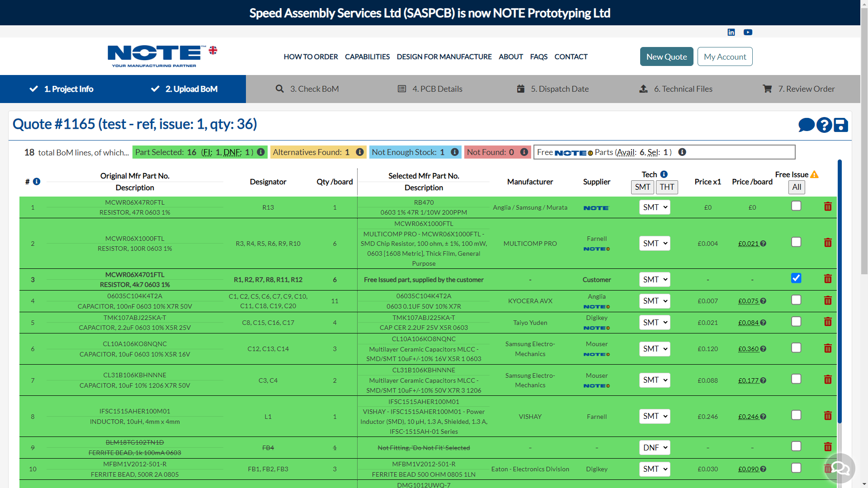Open the DNF dropdown on the ferrite bead row
The image size is (868, 488).
pyautogui.click(x=654, y=447)
